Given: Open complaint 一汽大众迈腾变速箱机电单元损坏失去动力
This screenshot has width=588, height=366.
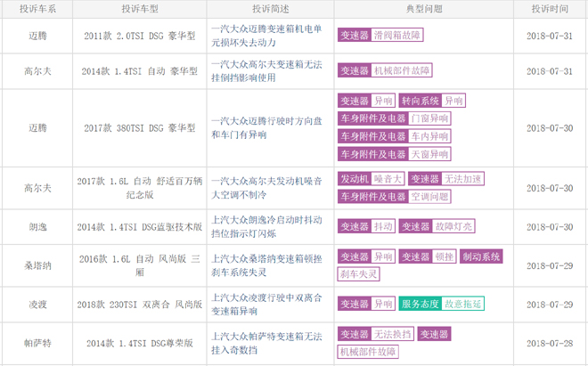Looking at the screenshot, I should (266, 36).
